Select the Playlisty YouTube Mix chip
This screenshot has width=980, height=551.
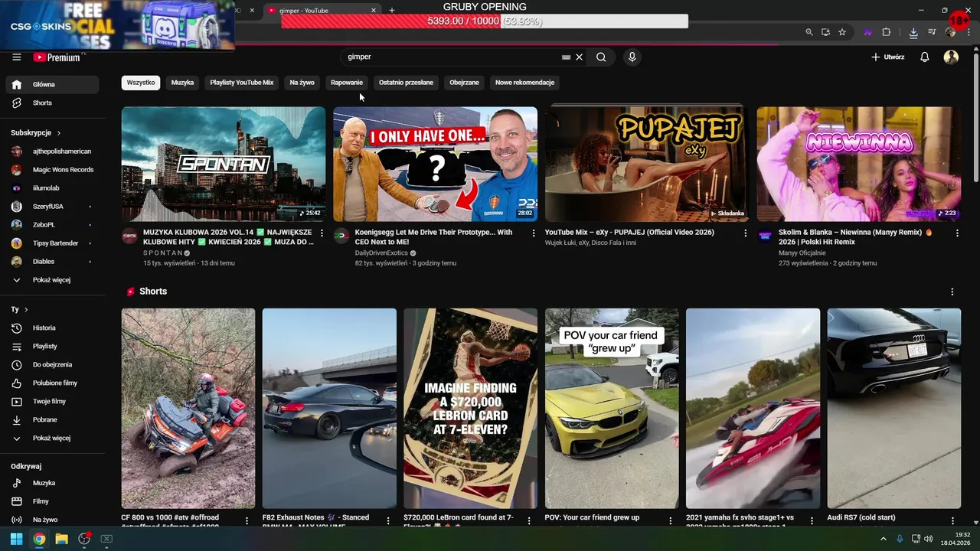pos(242,83)
